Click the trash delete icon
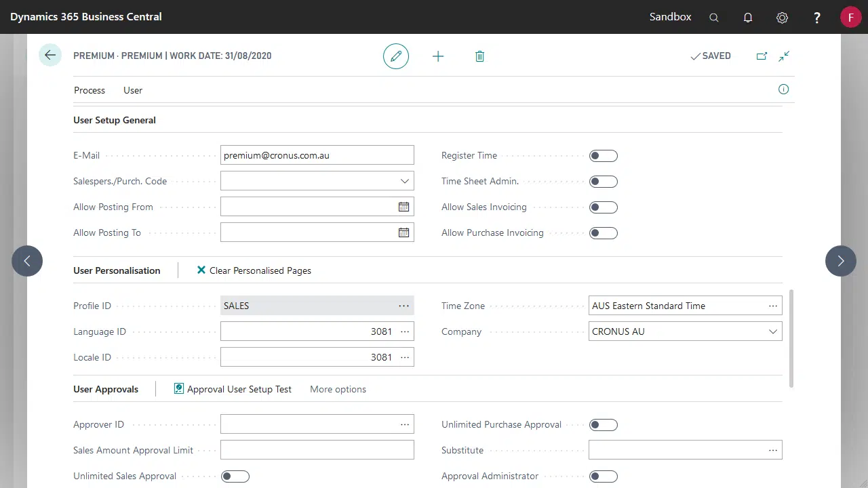The height and width of the screenshot is (488, 868). pyautogui.click(x=479, y=56)
